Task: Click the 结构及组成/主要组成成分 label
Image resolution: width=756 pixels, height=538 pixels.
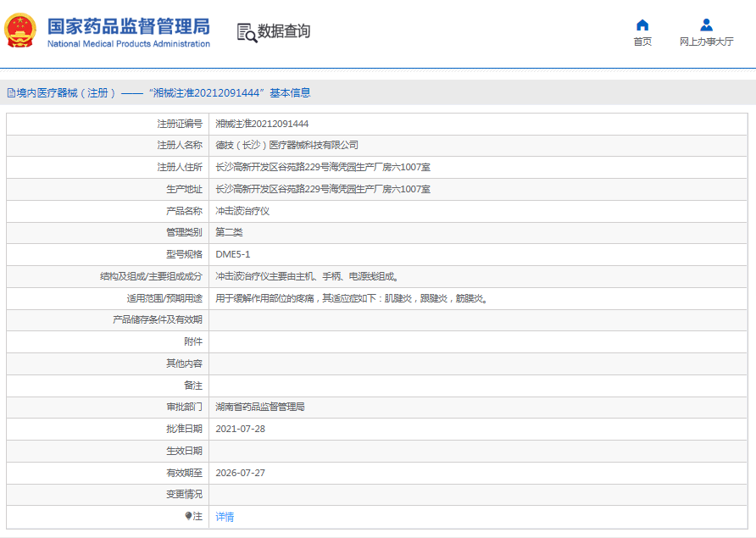Action: point(152,277)
